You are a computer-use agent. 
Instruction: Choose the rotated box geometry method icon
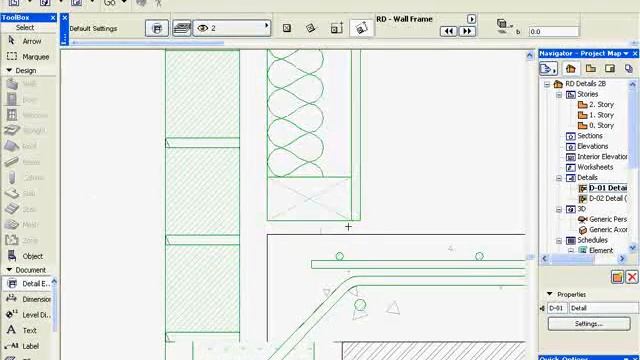point(311,28)
